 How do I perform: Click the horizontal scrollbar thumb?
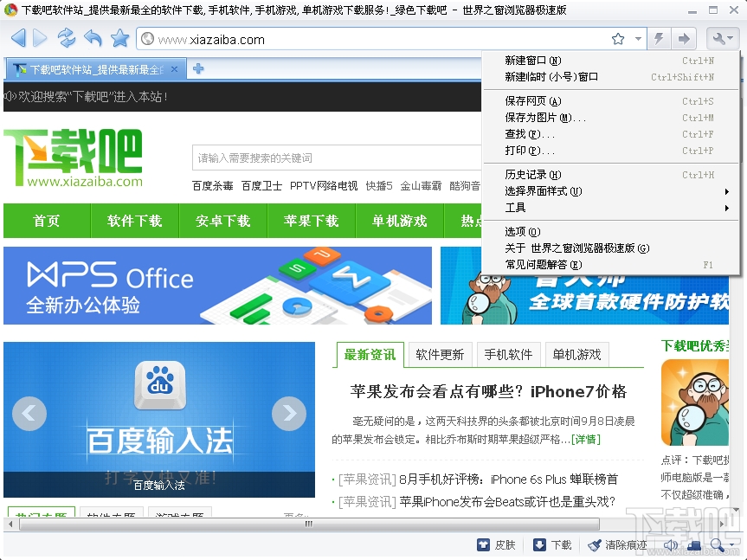tap(309, 524)
